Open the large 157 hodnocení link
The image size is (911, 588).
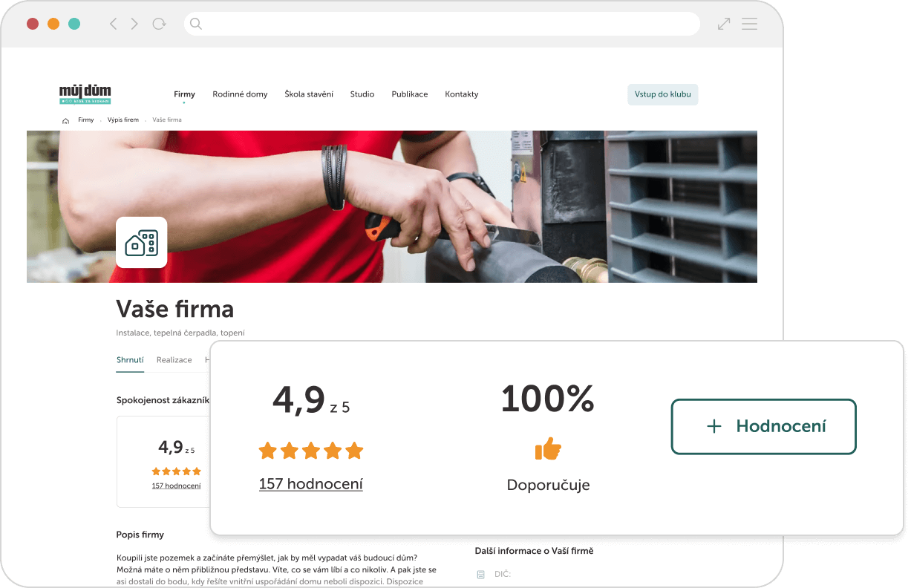(x=310, y=484)
